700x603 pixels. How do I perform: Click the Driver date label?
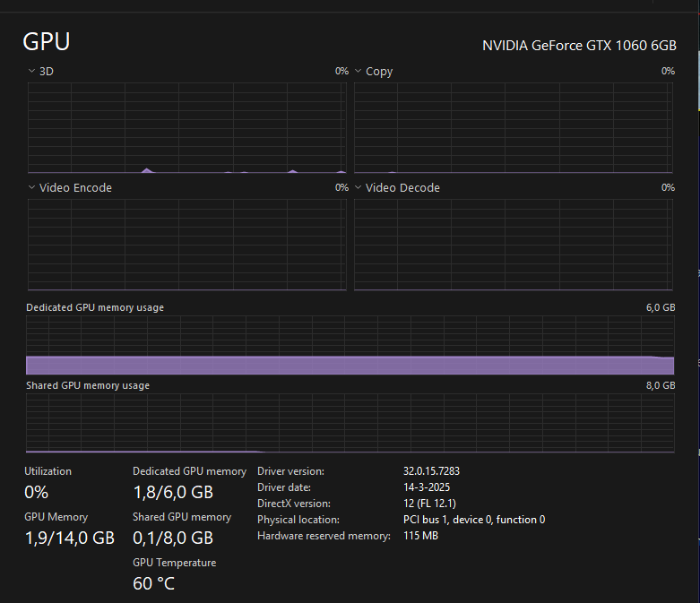[x=284, y=487]
